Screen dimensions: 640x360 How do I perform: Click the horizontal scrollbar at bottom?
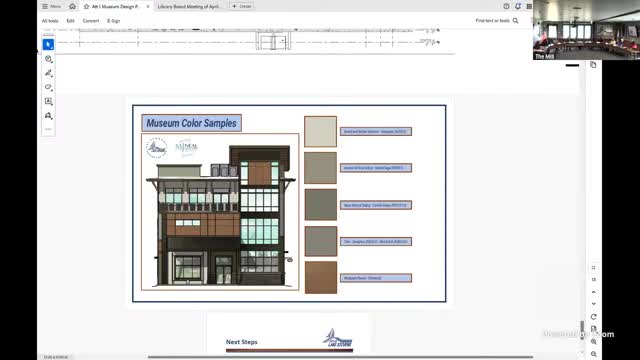coord(340,357)
